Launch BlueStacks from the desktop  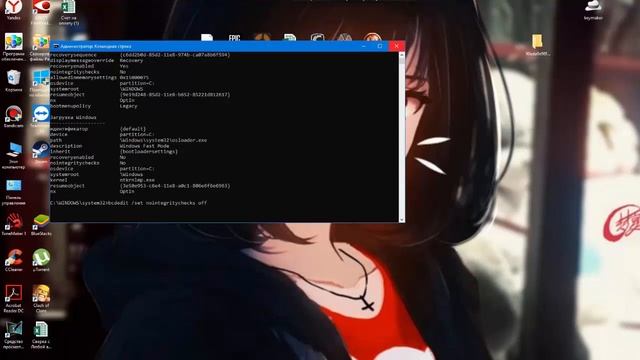(41, 224)
